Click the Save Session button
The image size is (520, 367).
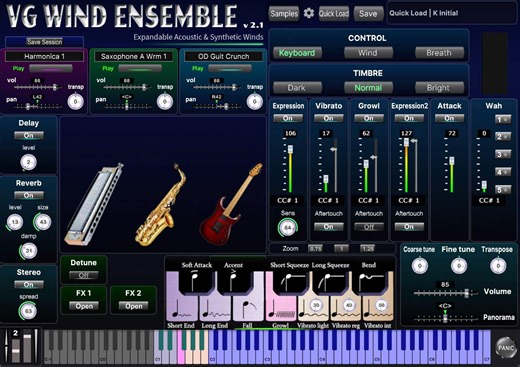44,42
